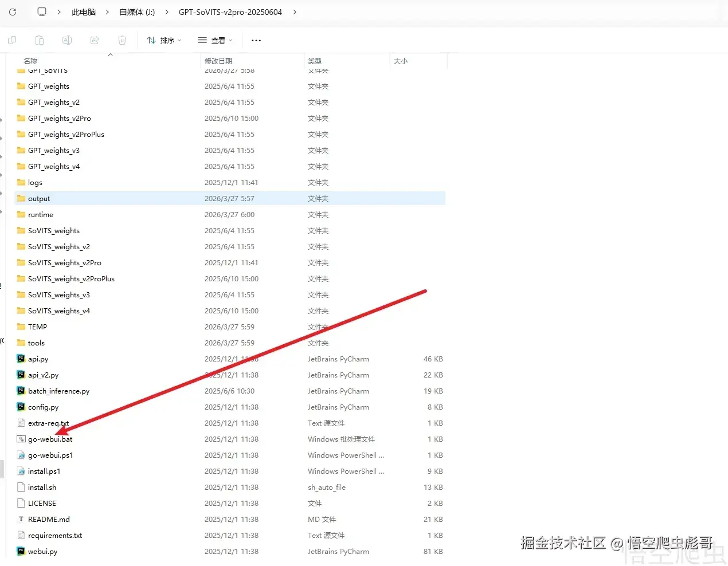Select file name requirements.txt
The image size is (728, 566).
(x=55, y=536)
